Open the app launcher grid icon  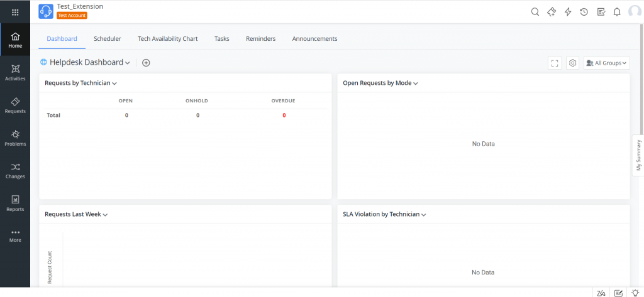(15, 13)
